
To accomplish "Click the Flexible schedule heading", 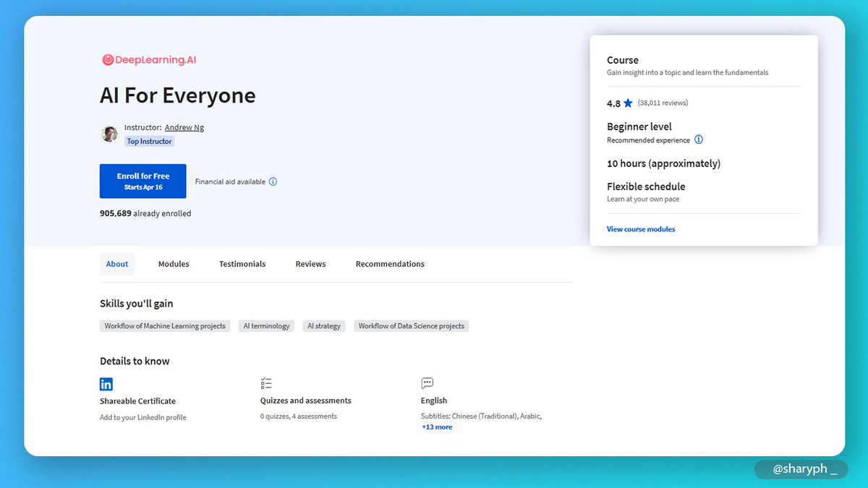I will (x=646, y=187).
